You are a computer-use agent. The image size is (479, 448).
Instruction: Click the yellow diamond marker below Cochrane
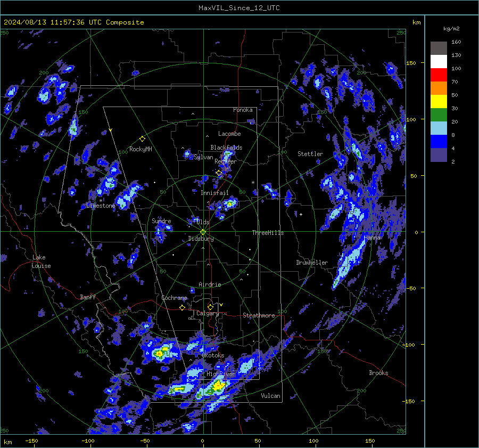click(182, 307)
